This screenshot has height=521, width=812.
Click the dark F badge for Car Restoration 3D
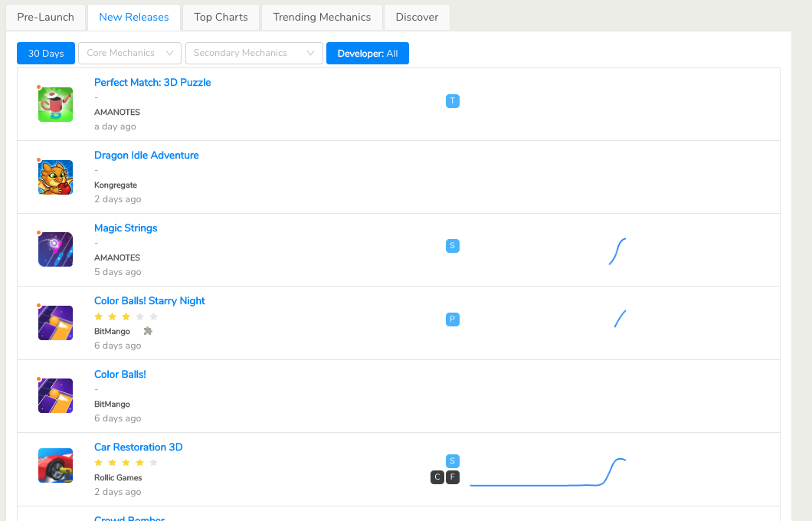(453, 477)
